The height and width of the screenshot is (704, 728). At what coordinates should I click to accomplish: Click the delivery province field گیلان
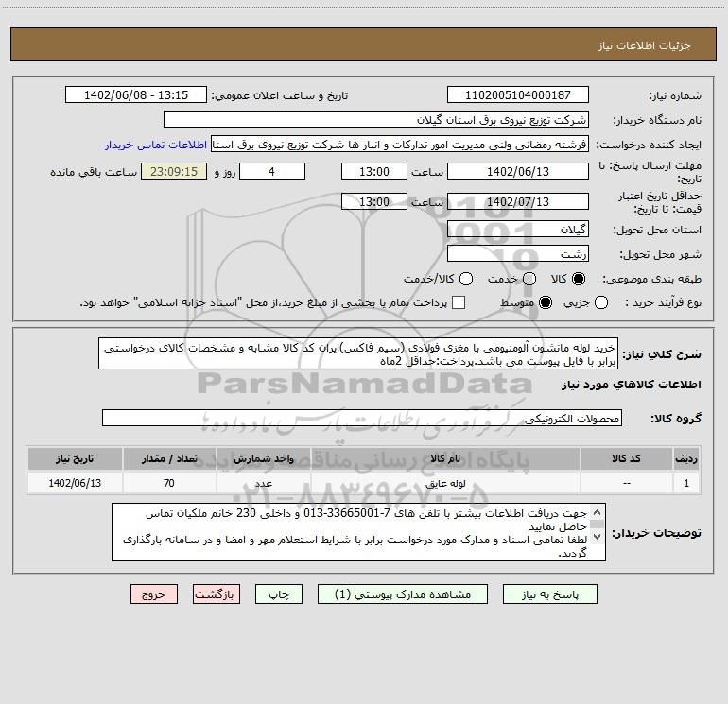(x=518, y=230)
